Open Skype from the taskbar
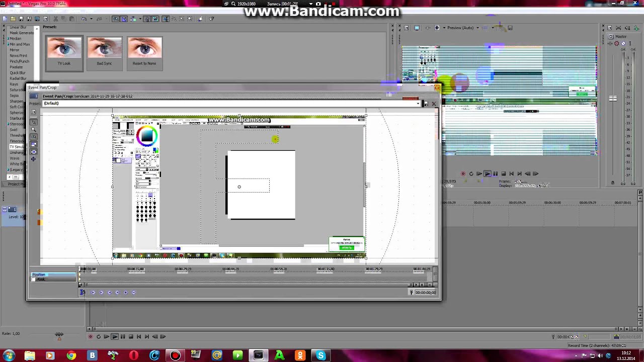 coord(320,355)
